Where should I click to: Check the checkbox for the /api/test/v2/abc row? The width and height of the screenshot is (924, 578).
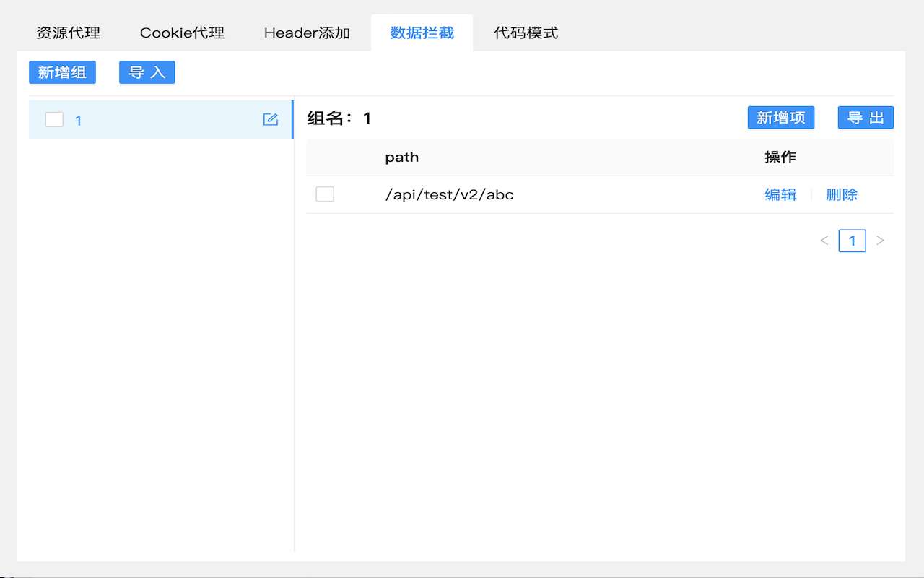click(324, 194)
